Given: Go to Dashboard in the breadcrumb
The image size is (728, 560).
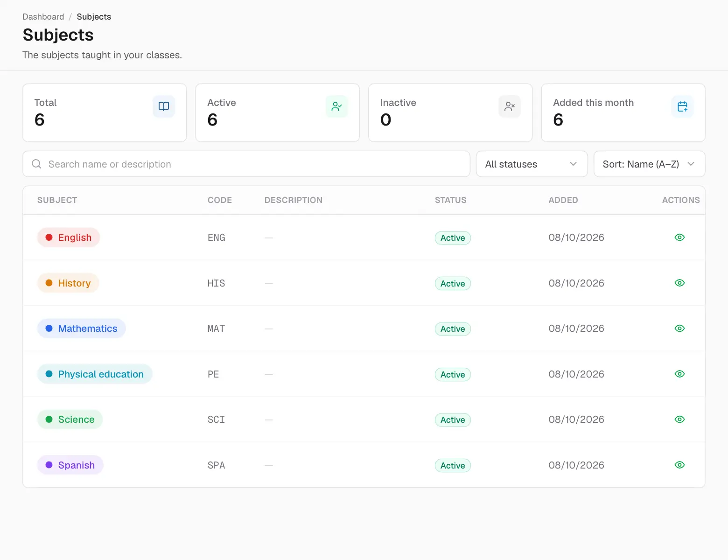Looking at the screenshot, I should 43,17.
